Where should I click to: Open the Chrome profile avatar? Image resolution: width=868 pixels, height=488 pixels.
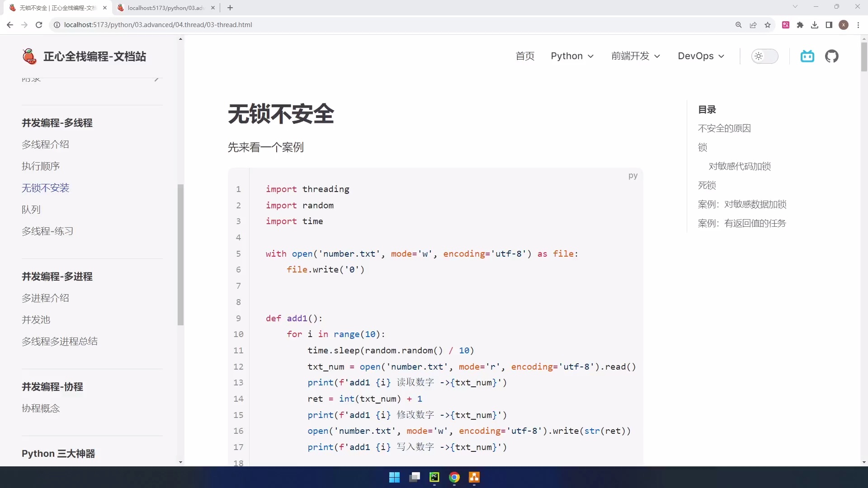pyautogui.click(x=844, y=25)
